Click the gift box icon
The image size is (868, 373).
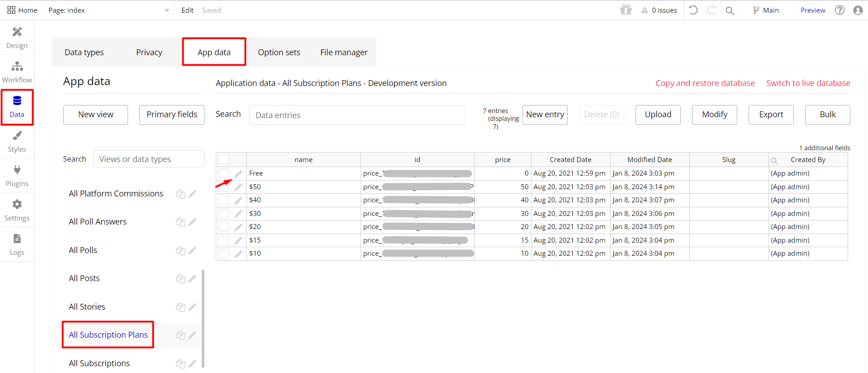coord(626,10)
